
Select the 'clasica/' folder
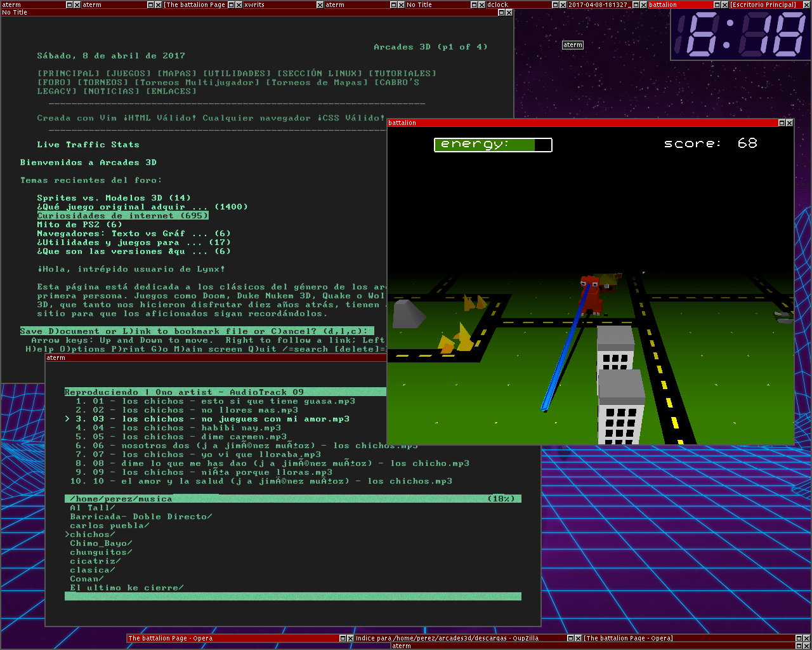93,570
